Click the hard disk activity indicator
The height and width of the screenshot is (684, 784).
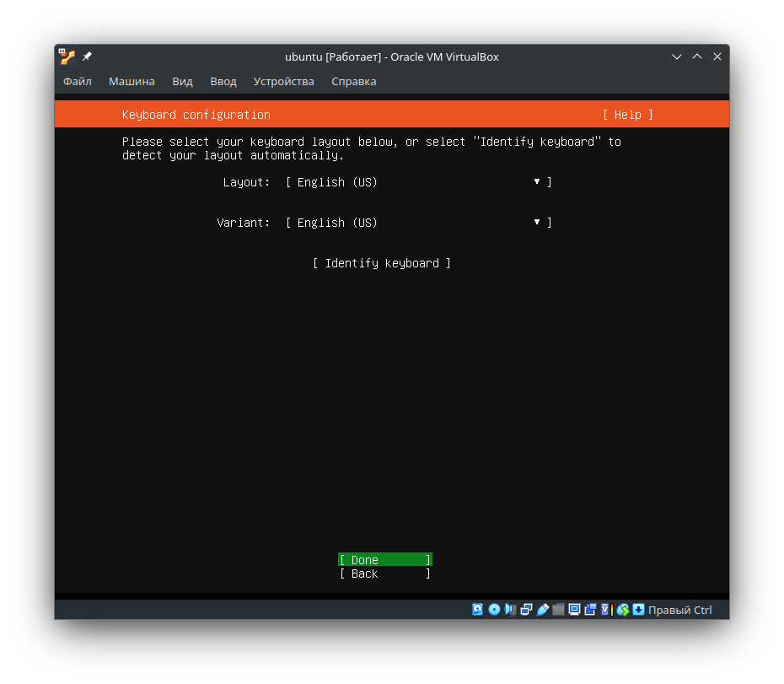coord(477,609)
